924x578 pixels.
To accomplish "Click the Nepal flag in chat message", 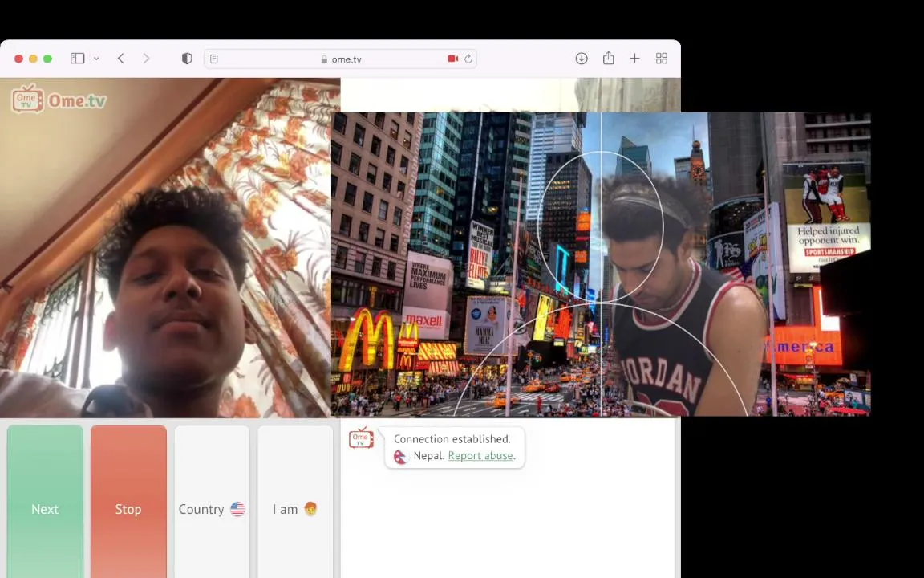I will click(x=401, y=457).
